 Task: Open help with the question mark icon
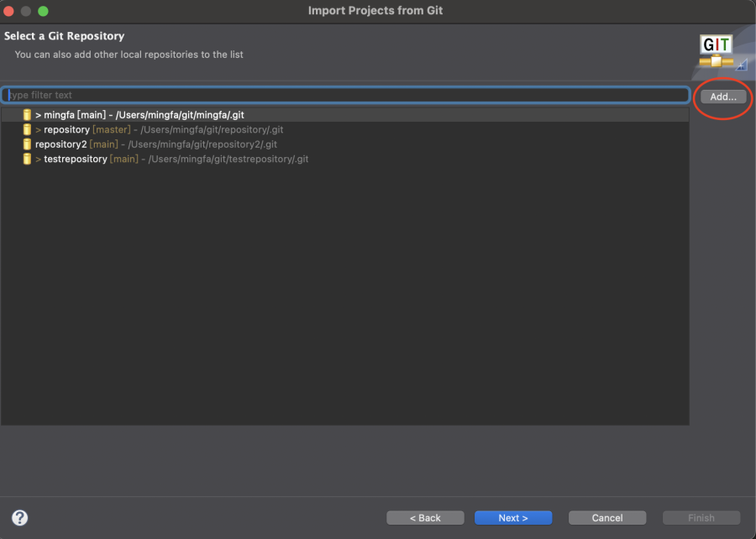pyautogui.click(x=20, y=518)
